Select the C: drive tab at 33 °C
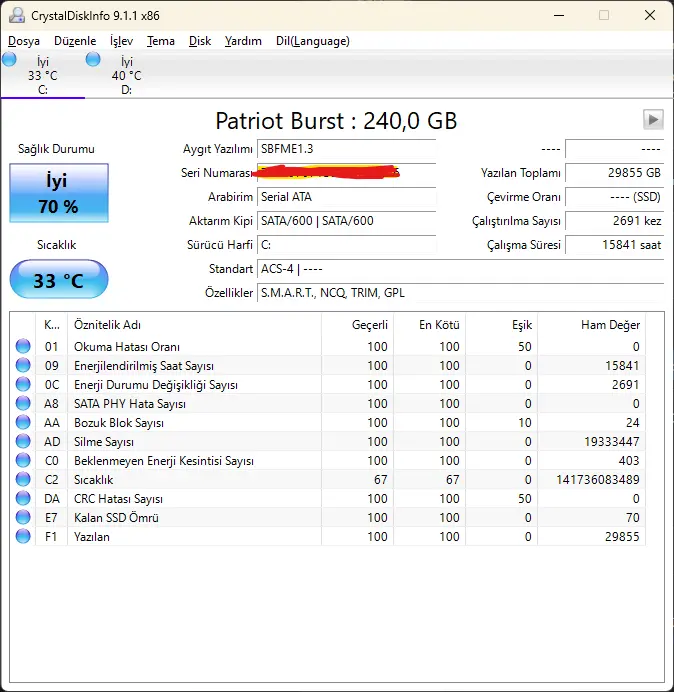Viewport: 674px width, 692px height. [x=43, y=75]
